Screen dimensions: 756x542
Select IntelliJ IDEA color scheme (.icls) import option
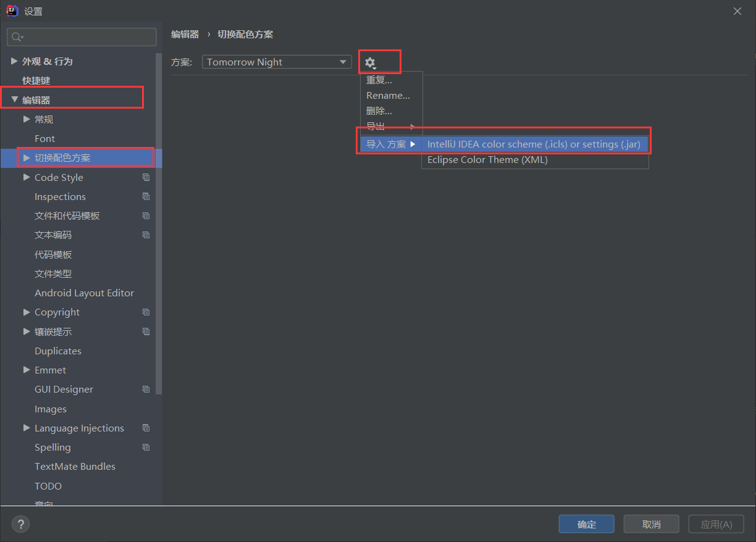[x=535, y=144]
